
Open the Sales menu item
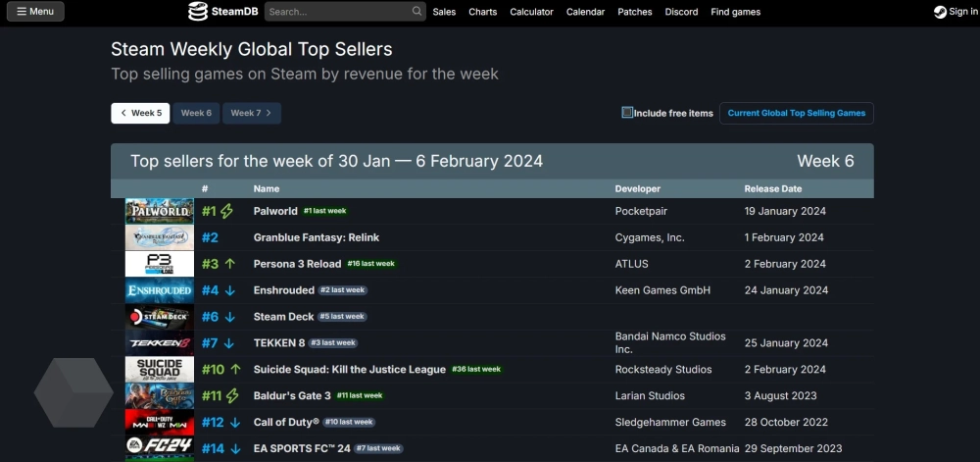[444, 12]
